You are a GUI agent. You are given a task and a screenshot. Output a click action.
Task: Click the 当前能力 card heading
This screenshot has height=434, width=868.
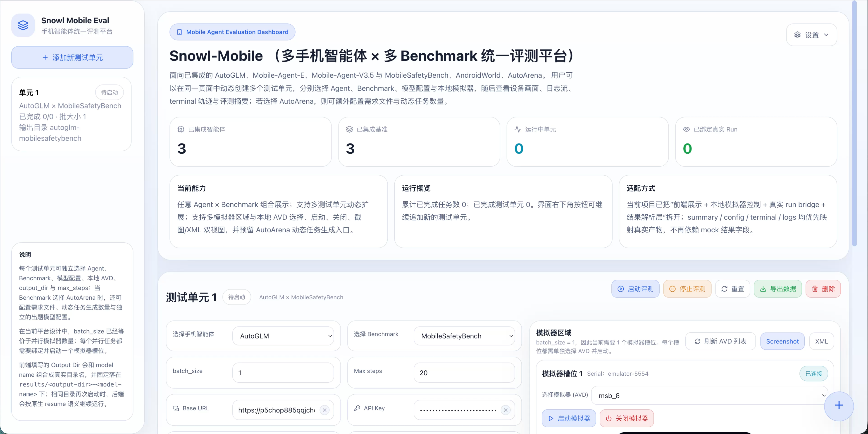click(192, 188)
